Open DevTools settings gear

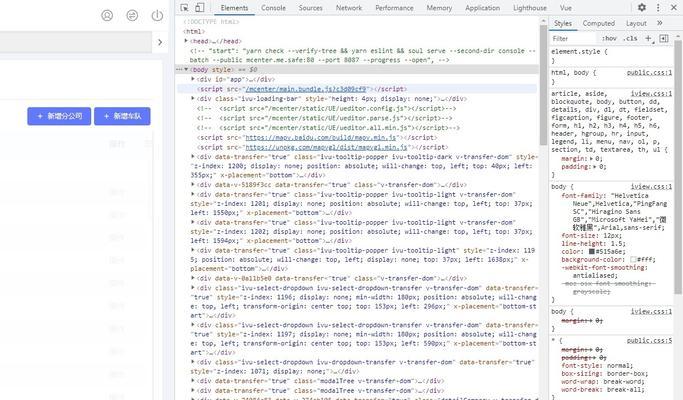642,7
